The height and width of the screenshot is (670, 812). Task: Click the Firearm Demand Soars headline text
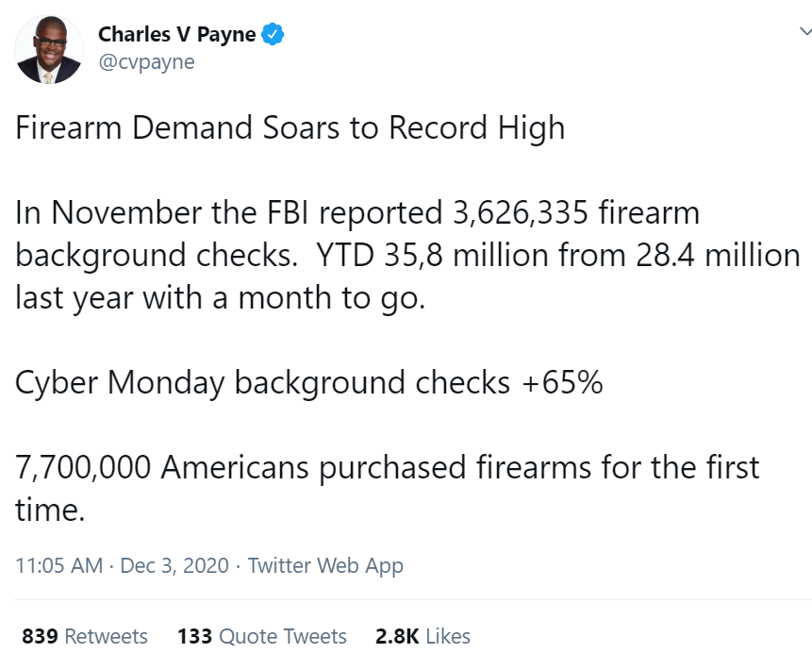coord(290,127)
